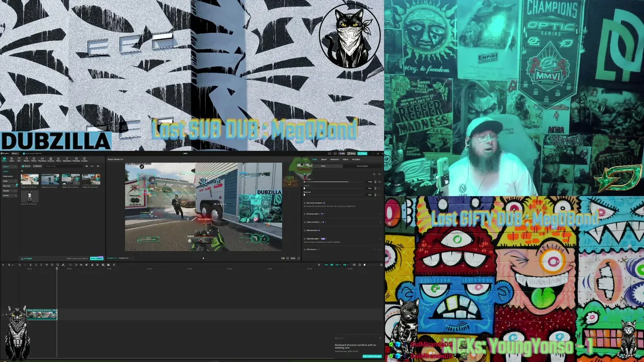Play the preview in the player
Viewport: 644px width, 362px height.
[x=203, y=258]
